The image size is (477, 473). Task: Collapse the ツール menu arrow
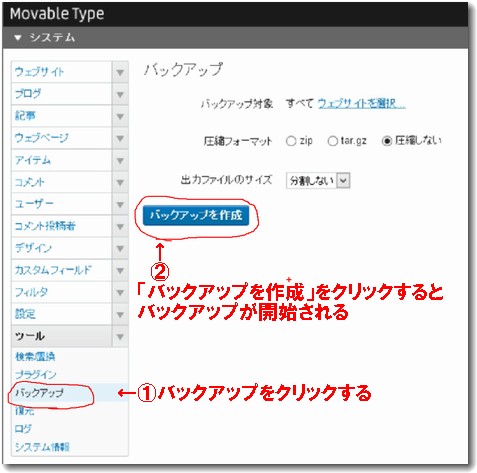120,336
